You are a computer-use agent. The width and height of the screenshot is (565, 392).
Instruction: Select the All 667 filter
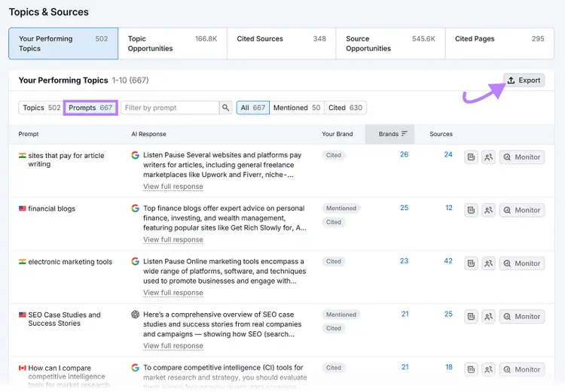click(253, 108)
